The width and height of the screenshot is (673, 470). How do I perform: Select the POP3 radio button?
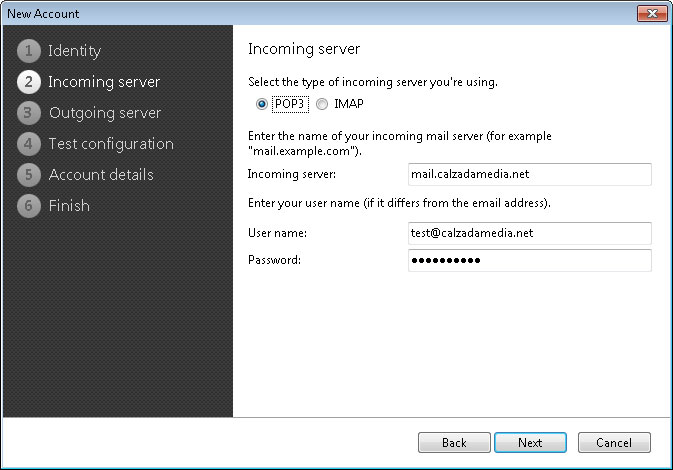(x=261, y=104)
